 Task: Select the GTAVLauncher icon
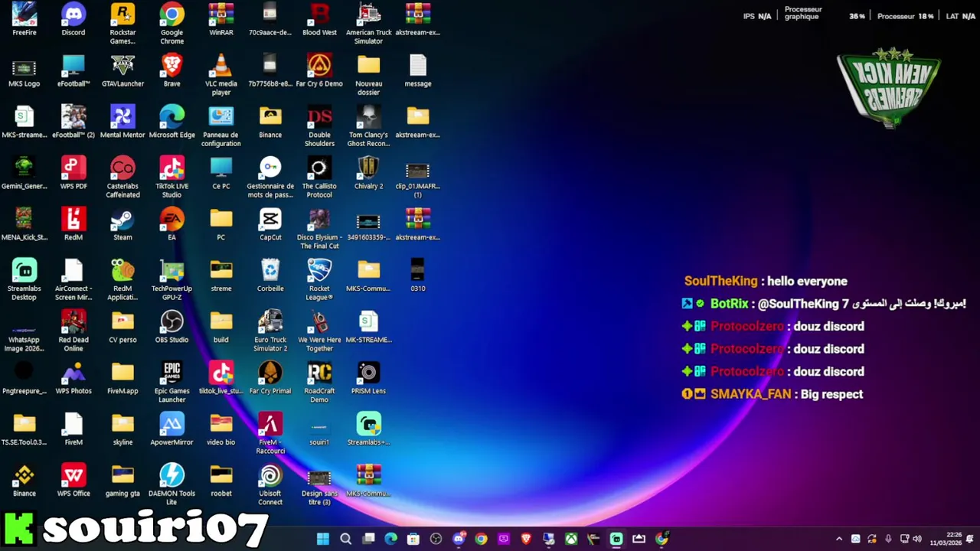tap(122, 71)
